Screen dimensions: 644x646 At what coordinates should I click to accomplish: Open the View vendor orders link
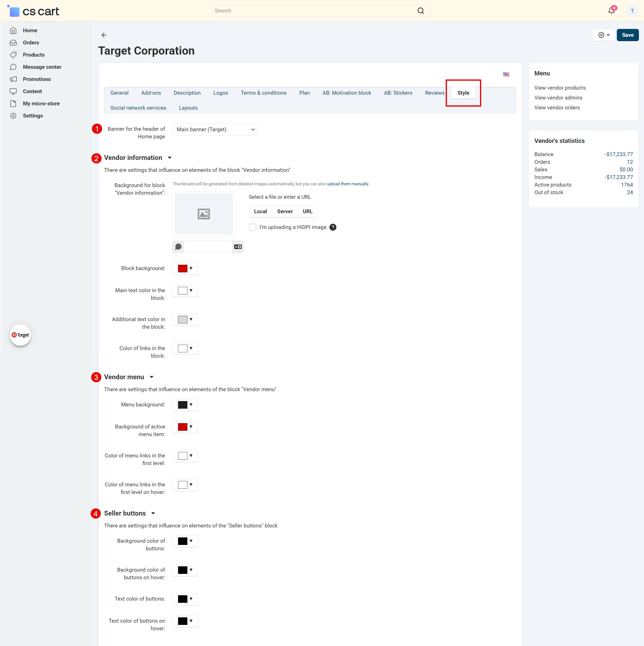click(557, 107)
